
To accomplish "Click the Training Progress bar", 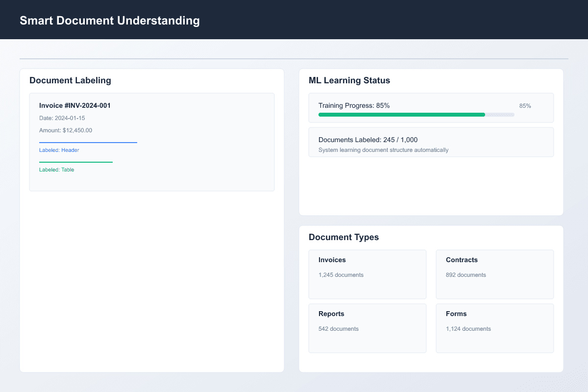I will click(416, 114).
